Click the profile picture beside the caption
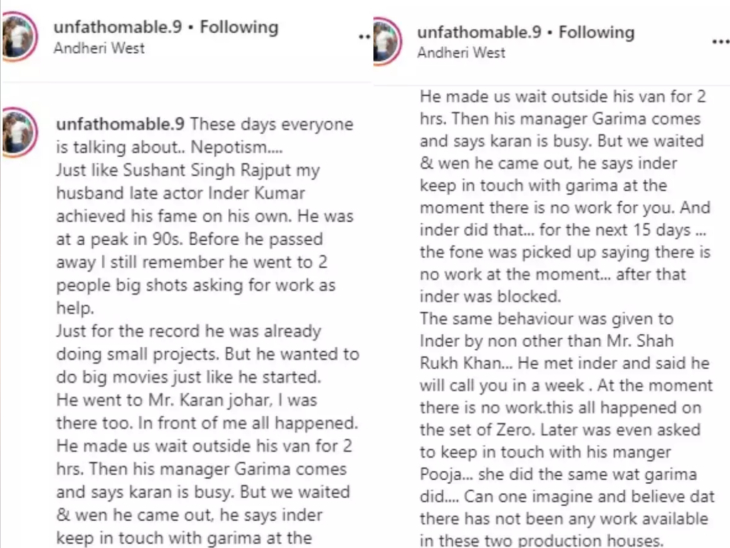 [x=20, y=132]
